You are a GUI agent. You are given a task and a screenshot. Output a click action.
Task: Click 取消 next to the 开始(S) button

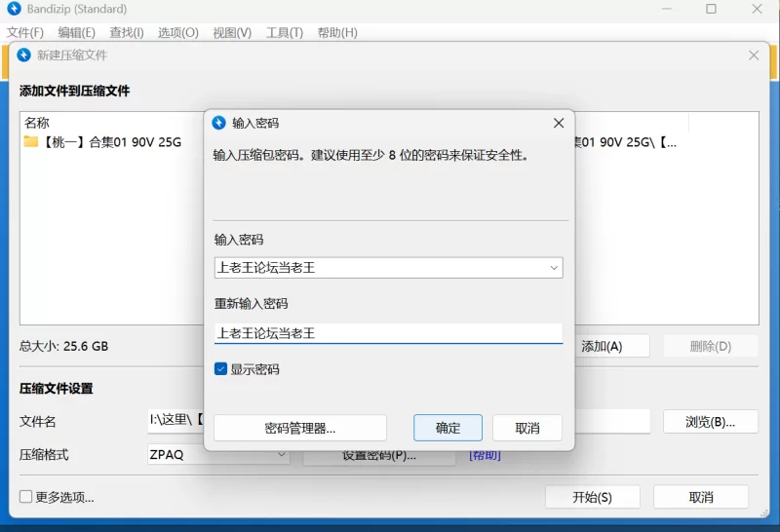coord(701,497)
